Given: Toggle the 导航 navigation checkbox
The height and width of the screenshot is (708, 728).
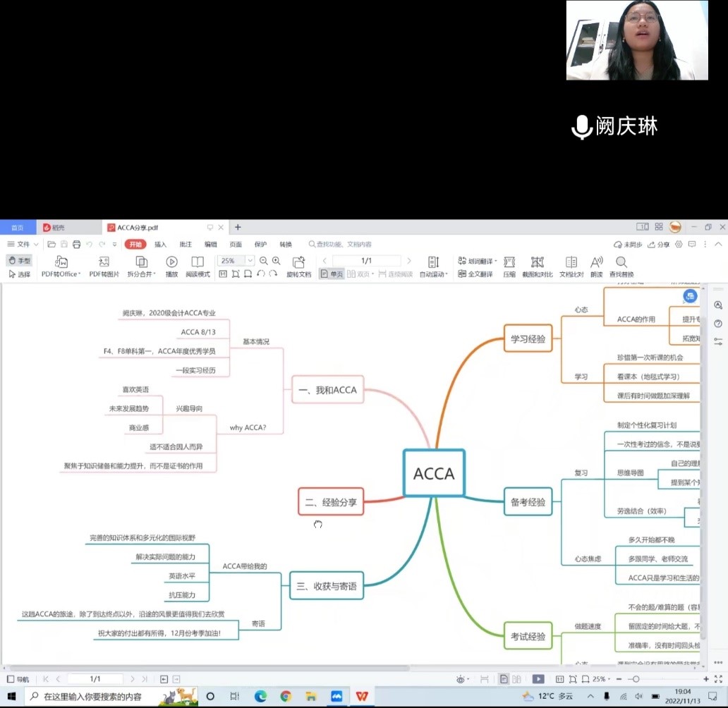Looking at the screenshot, I should tap(18, 679).
